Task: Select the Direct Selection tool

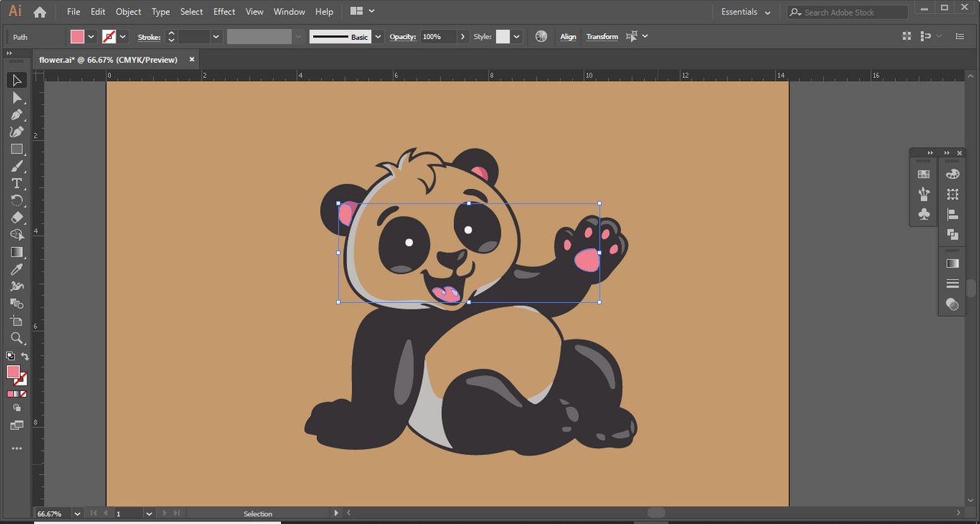Action: (x=16, y=97)
